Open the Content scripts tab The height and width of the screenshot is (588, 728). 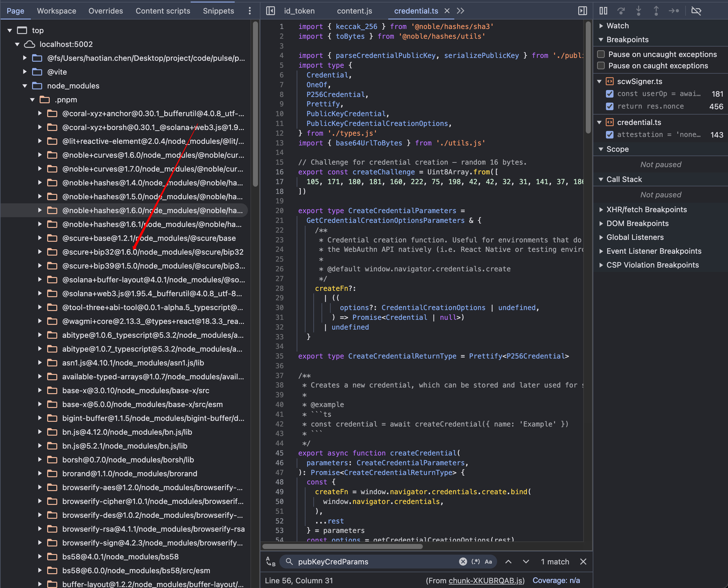[163, 11]
